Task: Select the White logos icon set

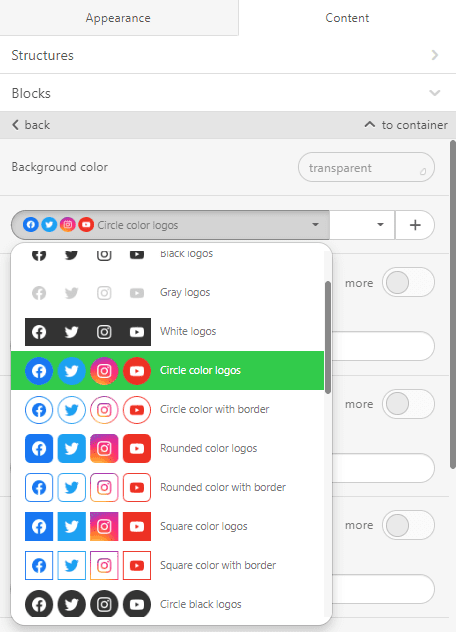Action: click(x=167, y=332)
